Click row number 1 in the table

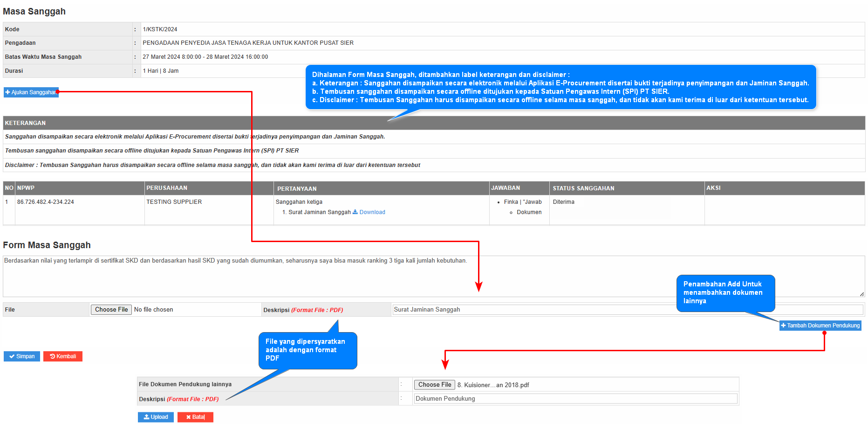coord(7,202)
